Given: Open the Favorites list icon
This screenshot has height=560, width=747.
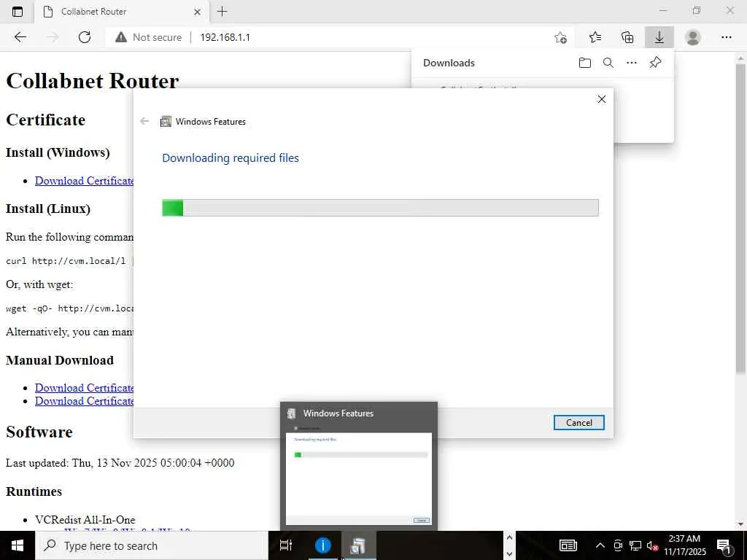Looking at the screenshot, I should tap(595, 37).
